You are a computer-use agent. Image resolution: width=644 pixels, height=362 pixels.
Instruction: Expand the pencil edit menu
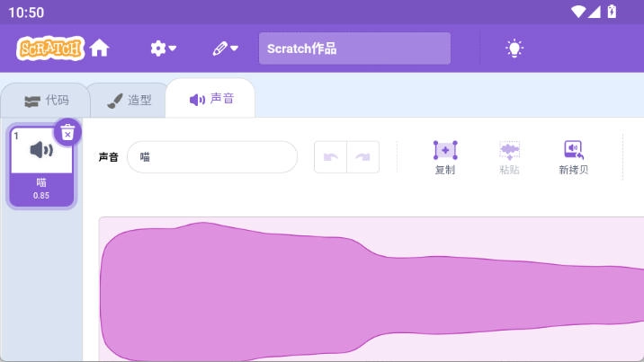click(225, 49)
